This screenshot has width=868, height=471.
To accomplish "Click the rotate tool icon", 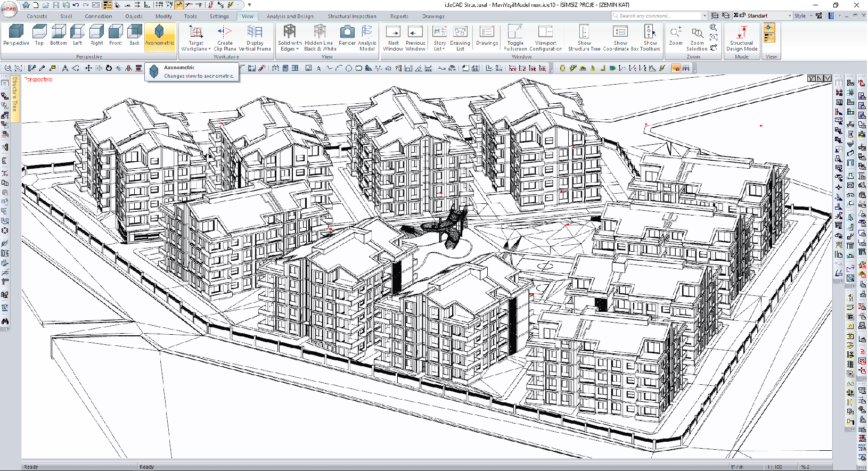I will click(109, 68).
